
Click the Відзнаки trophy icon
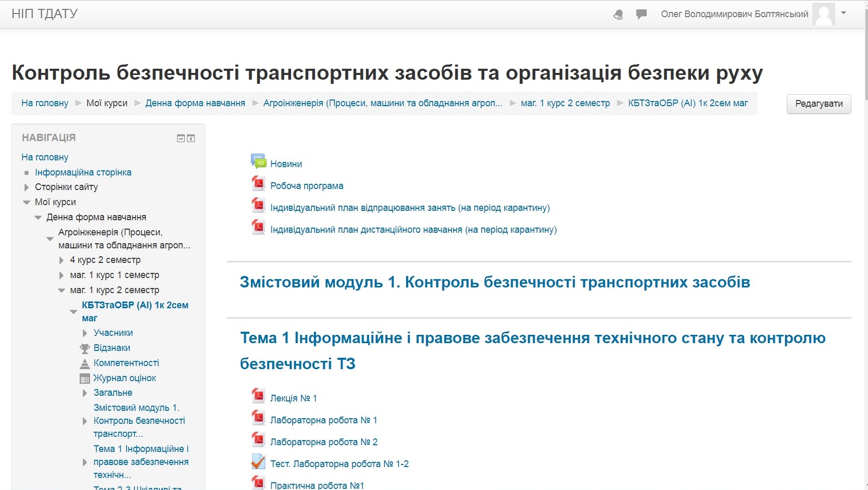point(85,348)
